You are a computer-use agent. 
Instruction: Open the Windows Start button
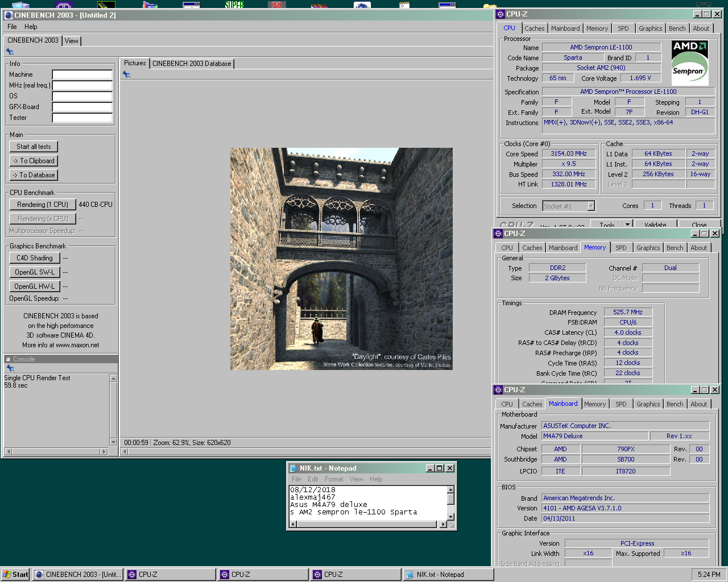[15, 575]
